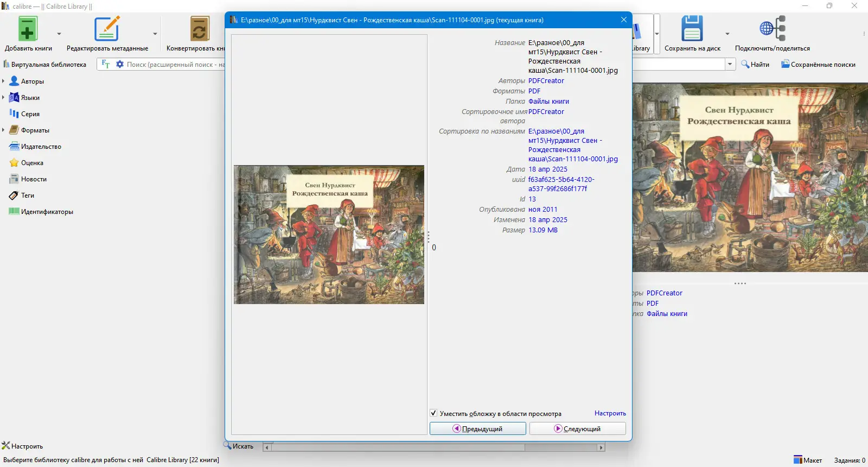
Task: Click the Save to disk icon
Action: 692,29
